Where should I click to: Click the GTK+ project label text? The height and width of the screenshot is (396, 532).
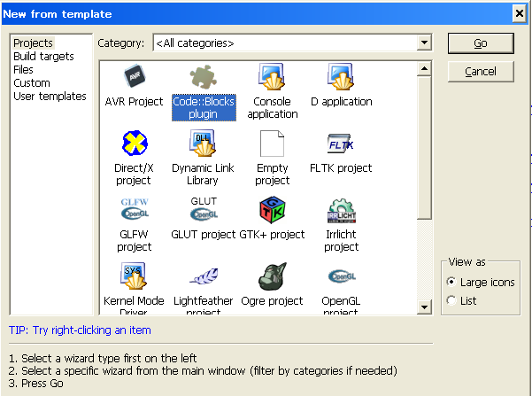[x=272, y=235]
